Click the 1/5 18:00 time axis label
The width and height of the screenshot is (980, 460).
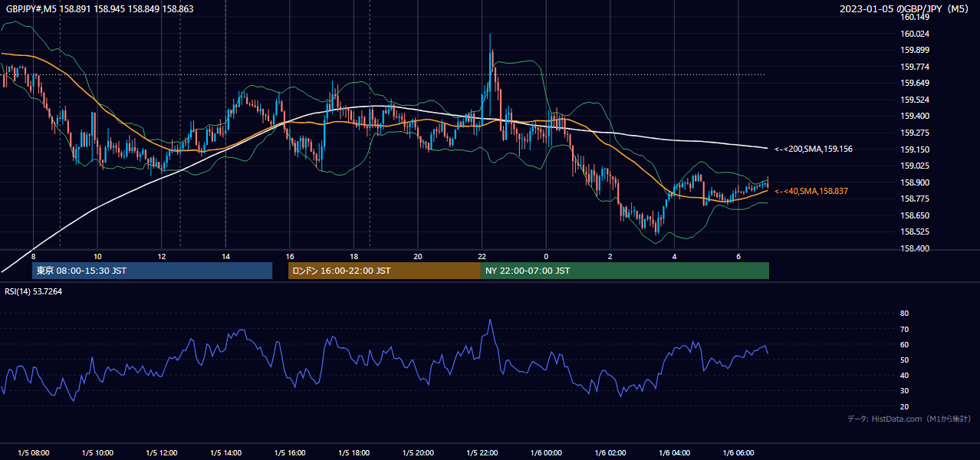354,453
